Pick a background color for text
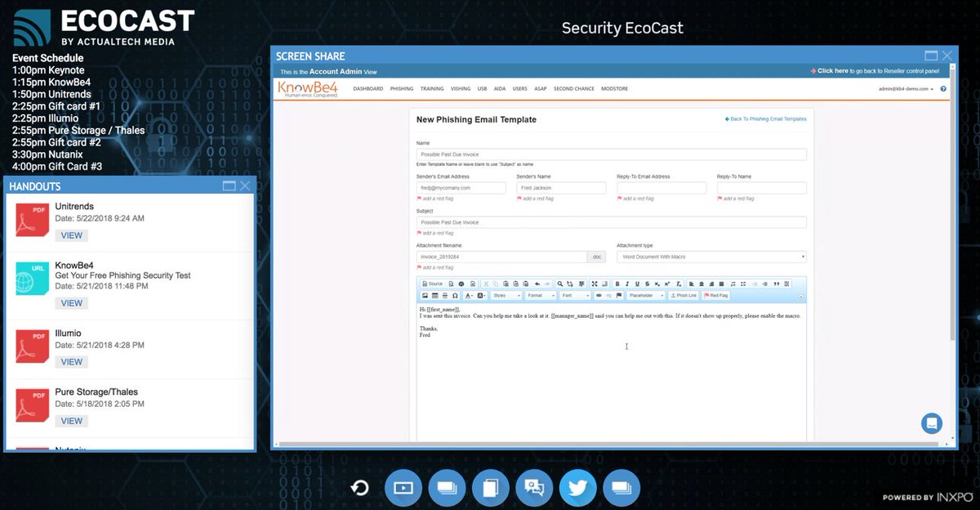 (x=482, y=295)
